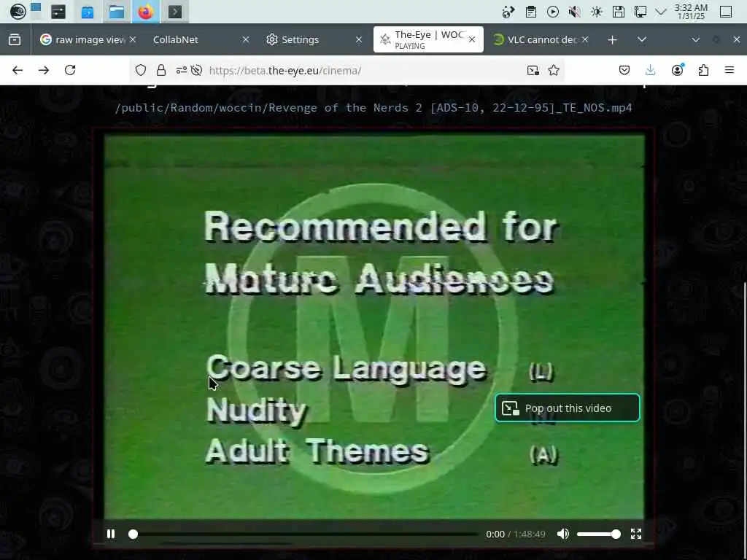747x560 pixels.
Task: Close the VLC cannot decode tab
Action: click(x=585, y=39)
